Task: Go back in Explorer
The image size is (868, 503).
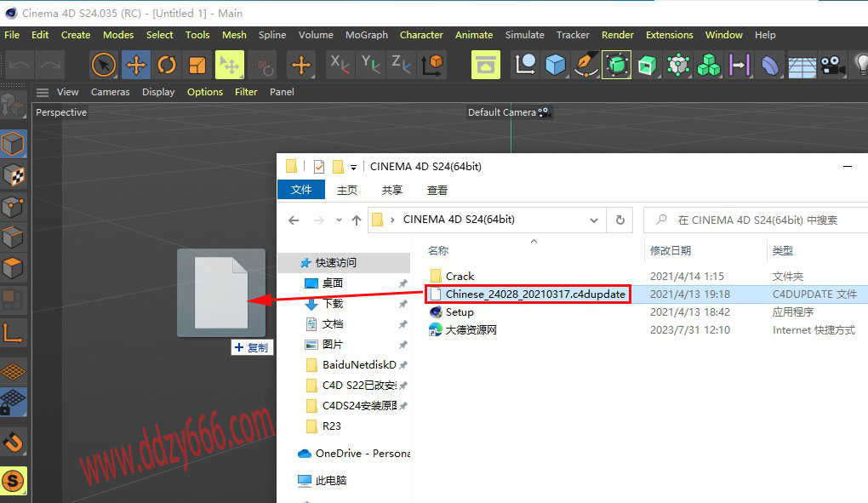Action: click(294, 220)
